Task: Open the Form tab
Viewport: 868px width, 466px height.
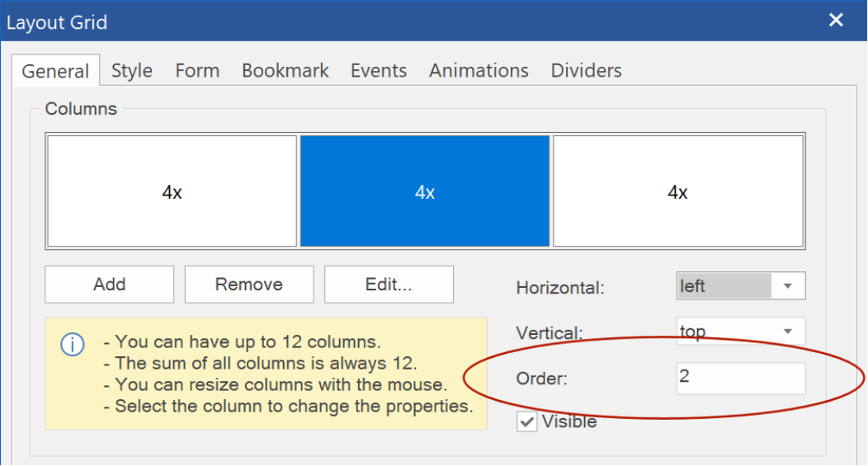Action: click(197, 71)
